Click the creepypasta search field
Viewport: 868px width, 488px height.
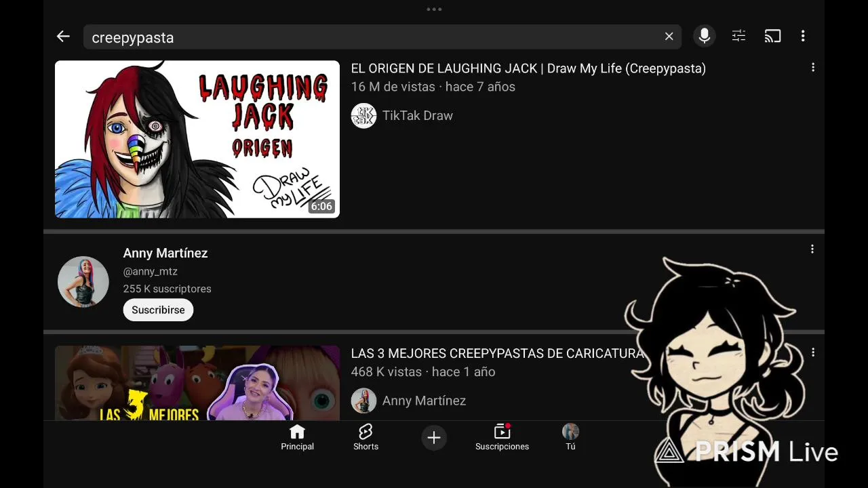click(383, 37)
